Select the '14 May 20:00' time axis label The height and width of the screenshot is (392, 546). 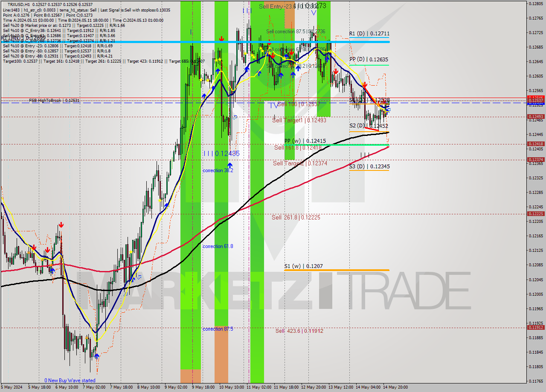395,387
